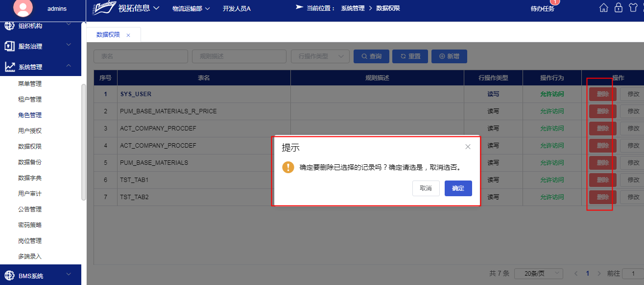Click the ACT_COMPANY_PROCDEF cell in row 3
Screen dimensions: 644x285
click(204, 129)
